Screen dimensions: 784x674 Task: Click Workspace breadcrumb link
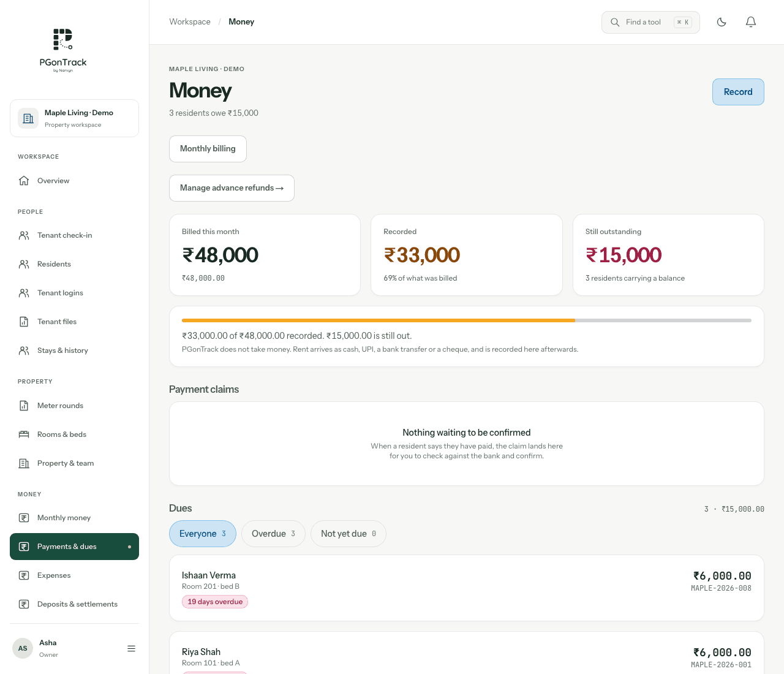pos(190,22)
